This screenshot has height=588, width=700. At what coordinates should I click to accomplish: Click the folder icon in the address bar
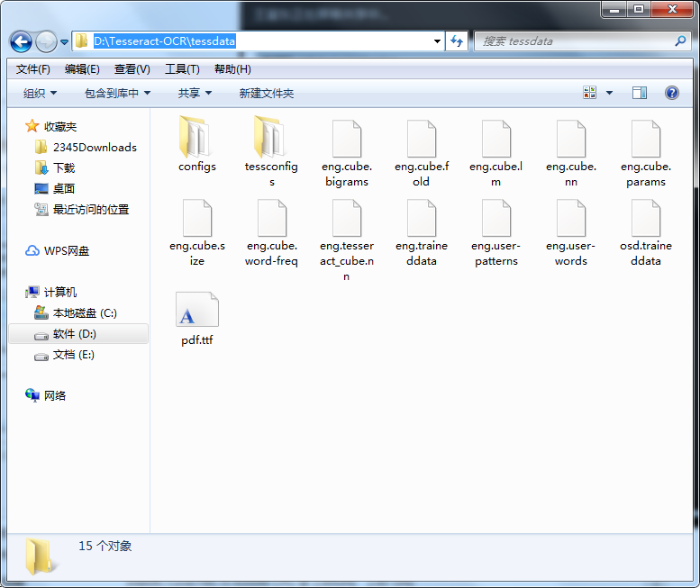click(x=81, y=41)
